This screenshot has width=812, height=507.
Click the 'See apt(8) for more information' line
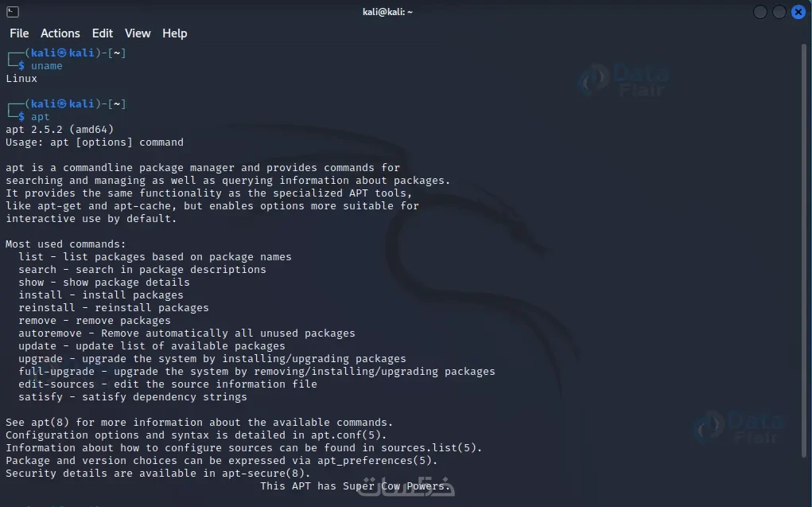(x=200, y=422)
